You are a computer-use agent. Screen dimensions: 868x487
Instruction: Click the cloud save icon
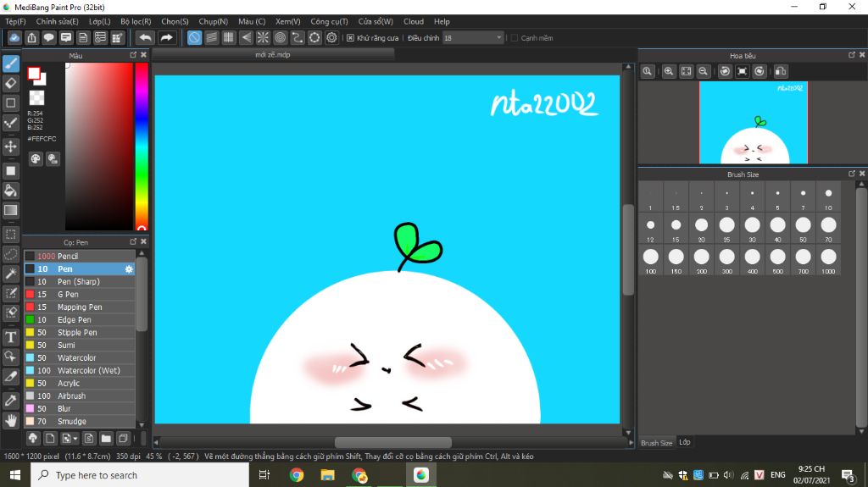coord(14,37)
